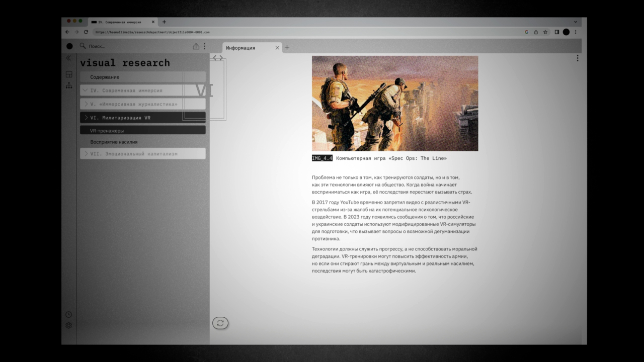Screen dimensions: 644x362
Task: Switch to the Информация tab
Action: pos(252,48)
